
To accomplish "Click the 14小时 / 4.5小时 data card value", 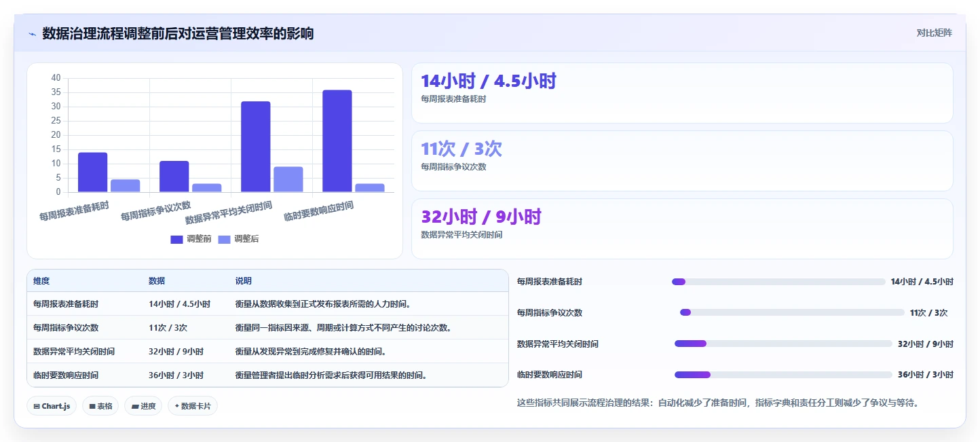I will [x=489, y=81].
